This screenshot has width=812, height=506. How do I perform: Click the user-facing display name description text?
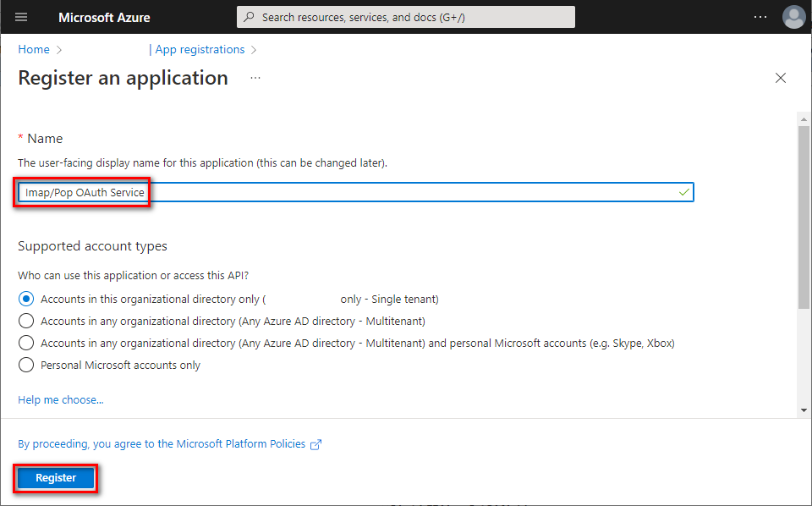[x=202, y=162]
